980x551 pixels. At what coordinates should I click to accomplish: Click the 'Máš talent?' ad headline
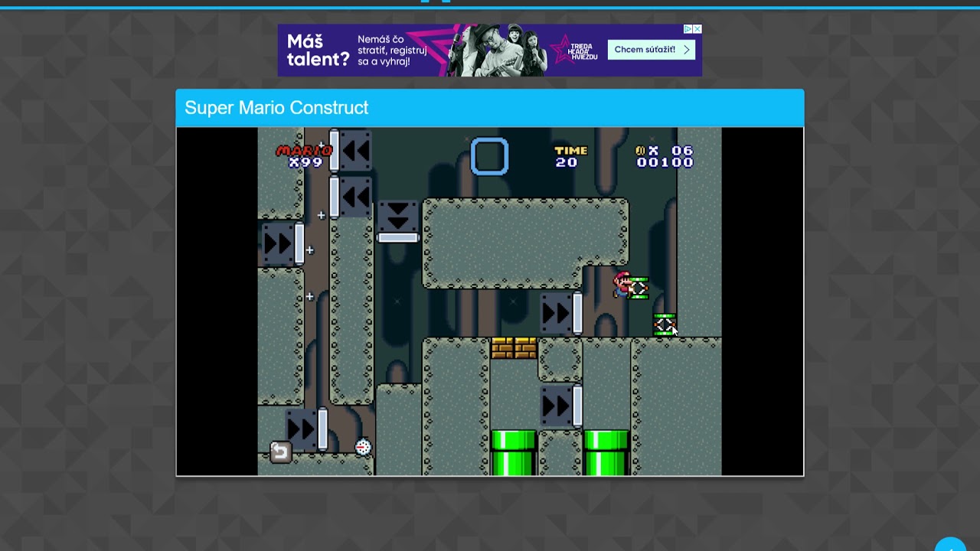[x=318, y=50]
